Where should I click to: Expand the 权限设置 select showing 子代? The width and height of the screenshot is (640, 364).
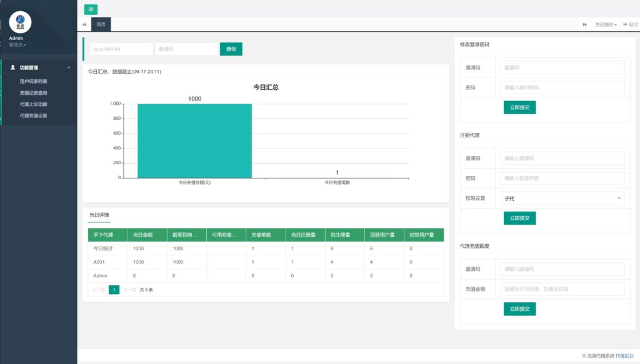tap(563, 199)
